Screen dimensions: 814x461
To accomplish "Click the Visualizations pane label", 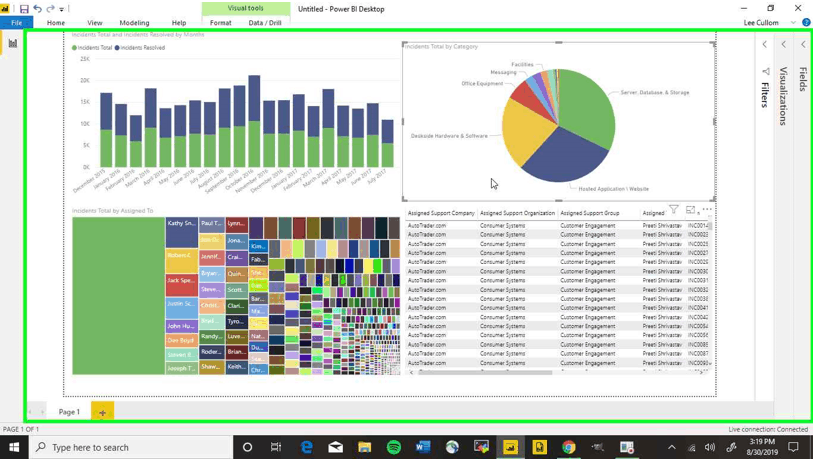I will 783,96.
